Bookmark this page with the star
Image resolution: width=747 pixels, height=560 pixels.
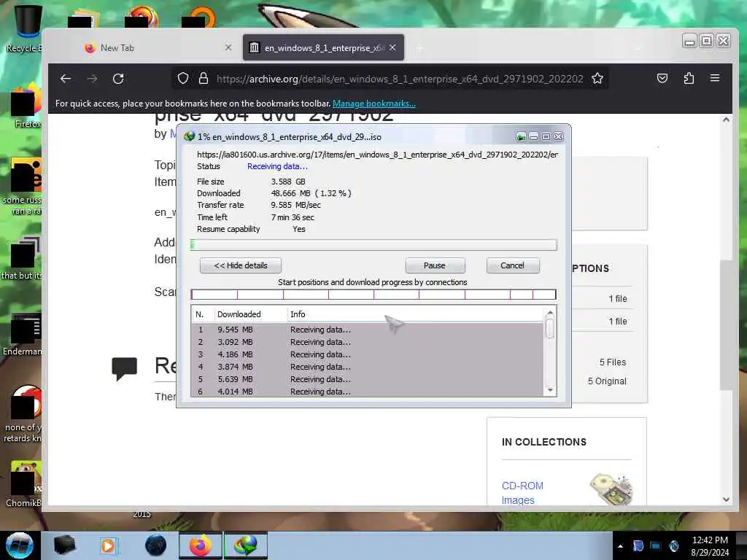coord(597,78)
